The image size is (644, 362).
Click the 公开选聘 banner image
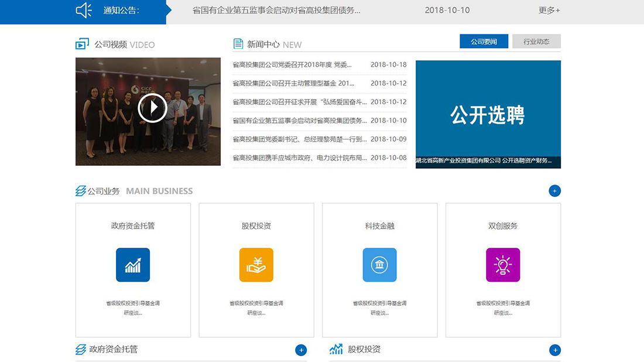(488, 114)
